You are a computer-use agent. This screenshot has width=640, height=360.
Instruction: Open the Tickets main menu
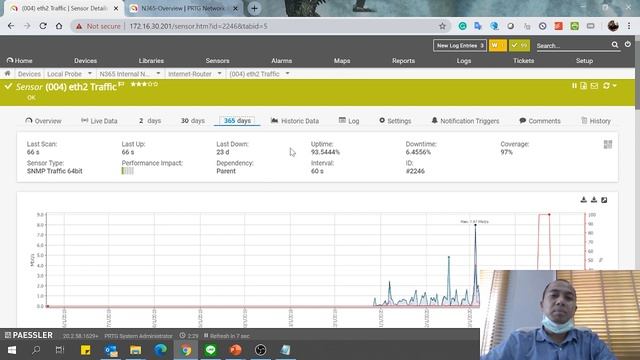click(x=523, y=60)
